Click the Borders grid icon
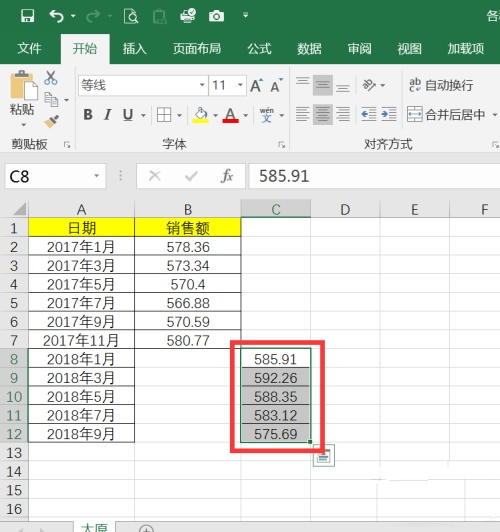The width and height of the screenshot is (500, 532). 164,115
